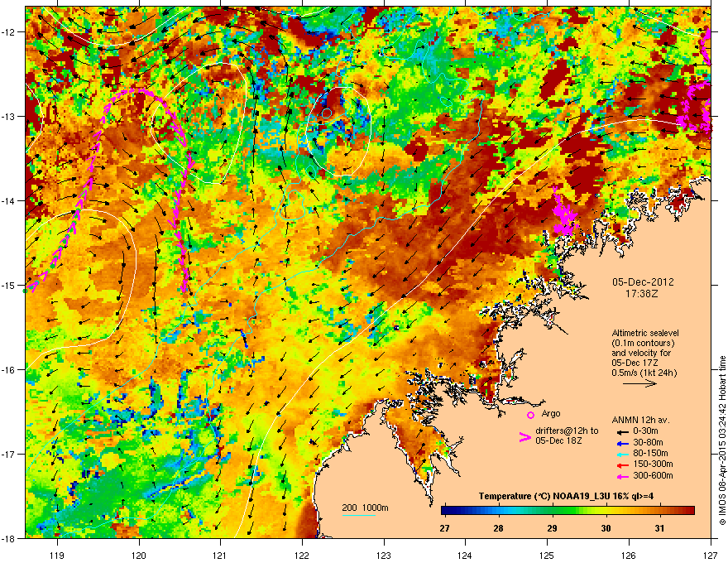The image size is (728, 563).
Task: Click the '(0.1m contours)' text
Action: coord(643,344)
